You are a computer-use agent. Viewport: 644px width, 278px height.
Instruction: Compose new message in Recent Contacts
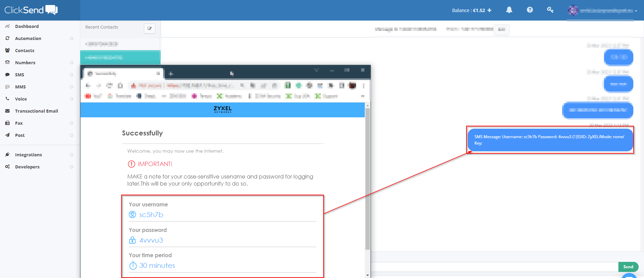pos(150,29)
